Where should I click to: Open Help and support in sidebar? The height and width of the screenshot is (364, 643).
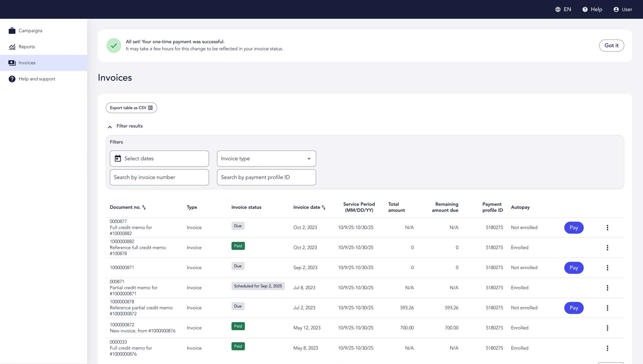tap(43, 79)
